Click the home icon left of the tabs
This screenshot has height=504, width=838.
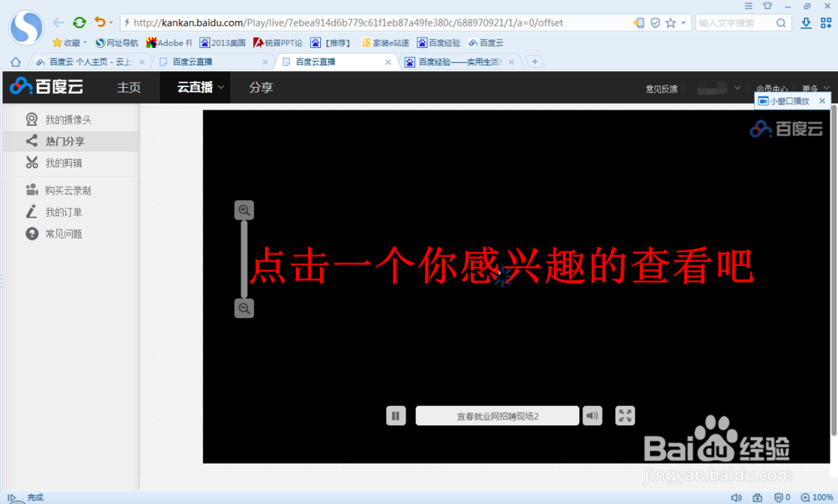15,62
